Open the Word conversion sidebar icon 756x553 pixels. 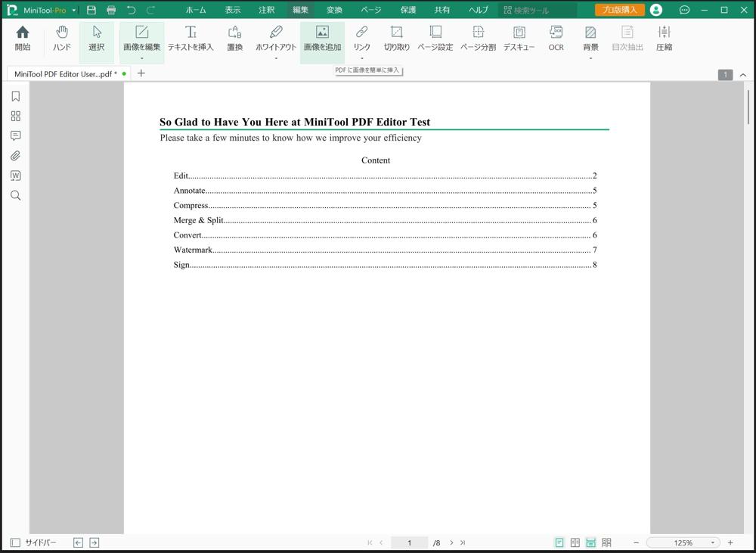pyautogui.click(x=15, y=176)
